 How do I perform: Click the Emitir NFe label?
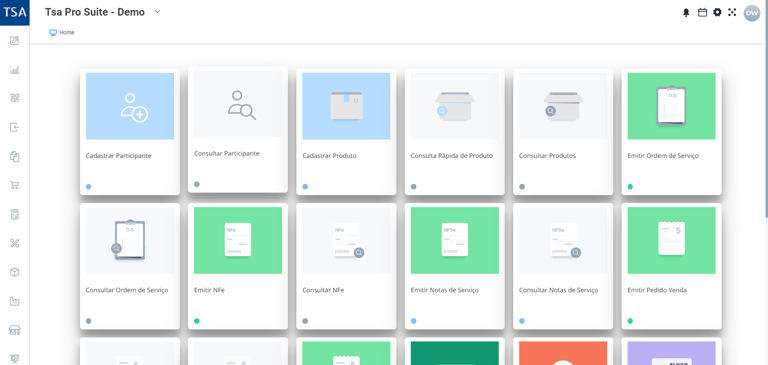pos(208,290)
